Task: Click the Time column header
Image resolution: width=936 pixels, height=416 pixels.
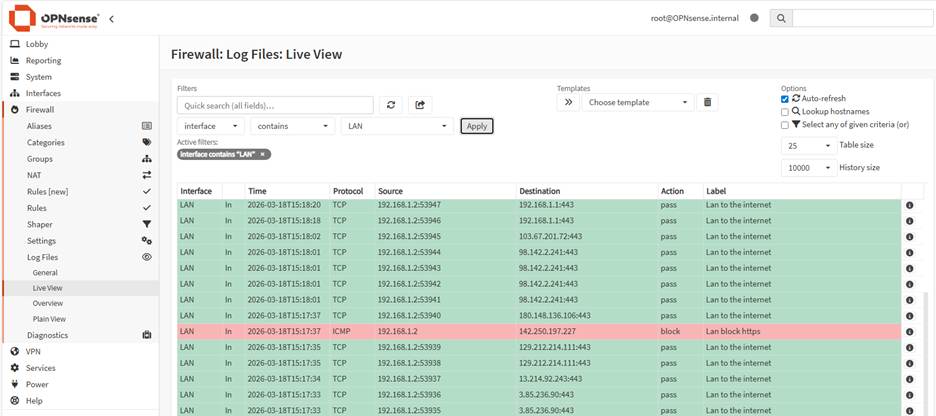Action: pos(257,191)
